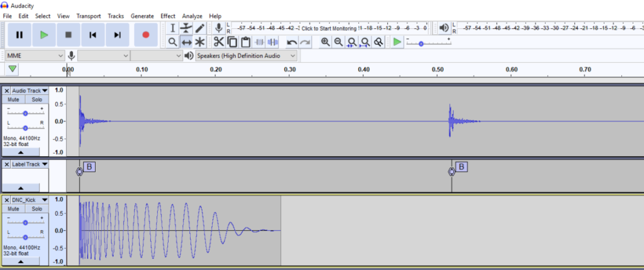Select the Draw pencil tool

[x=200, y=28]
